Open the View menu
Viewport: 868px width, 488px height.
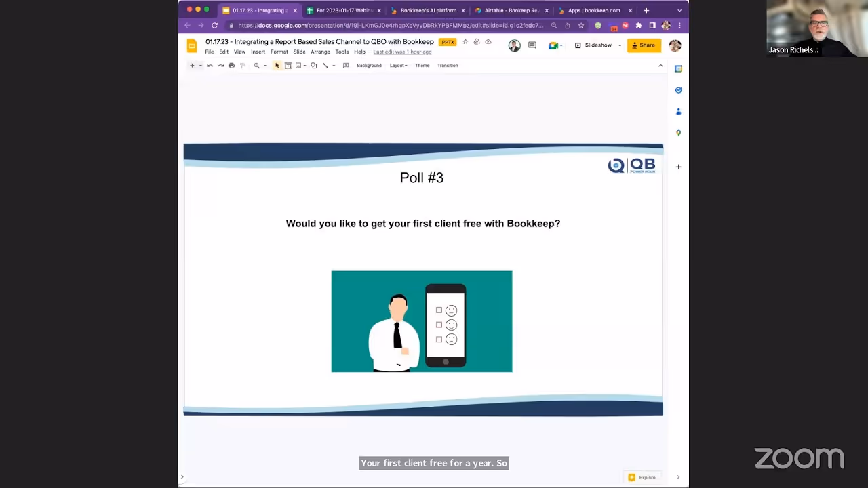[239, 52]
